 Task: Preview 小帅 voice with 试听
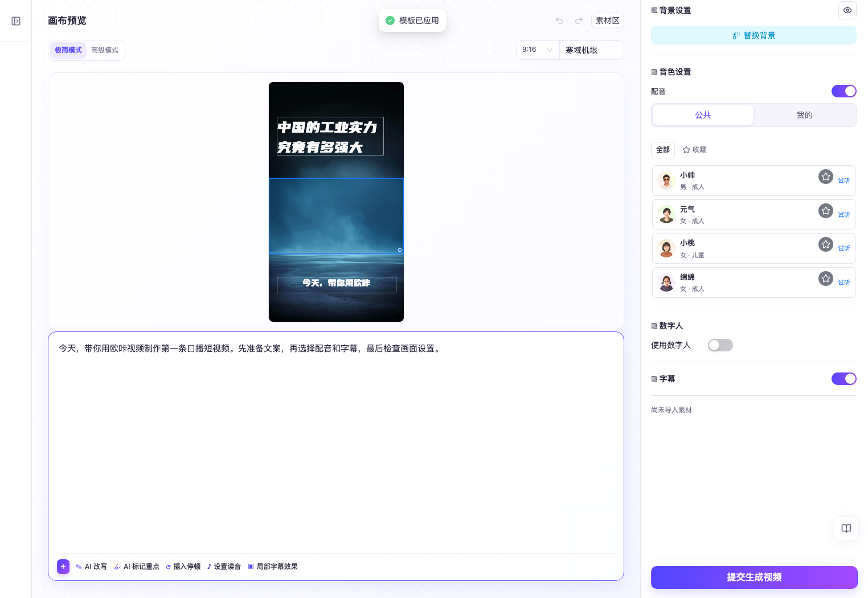pyautogui.click(x=844, y=181)
